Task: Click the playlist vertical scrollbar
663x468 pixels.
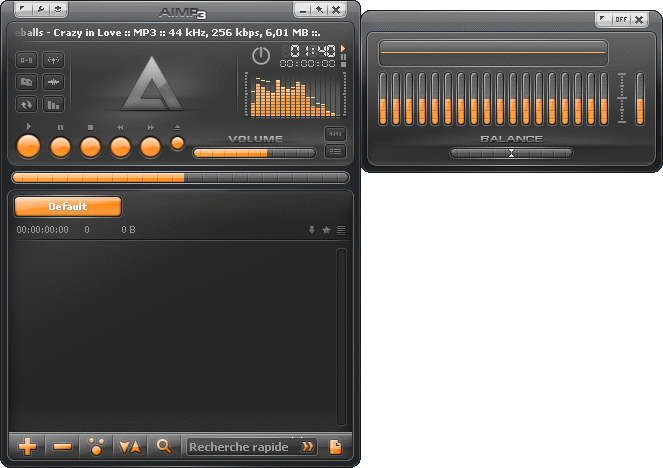Action: (x=342, y=337)
